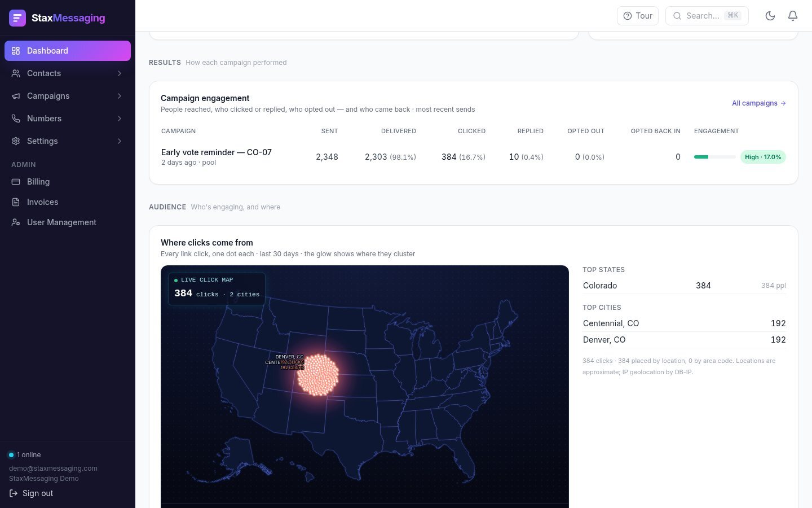Open the All campaigns link
This screenshot has height=508, width=812.
(759, 103)
